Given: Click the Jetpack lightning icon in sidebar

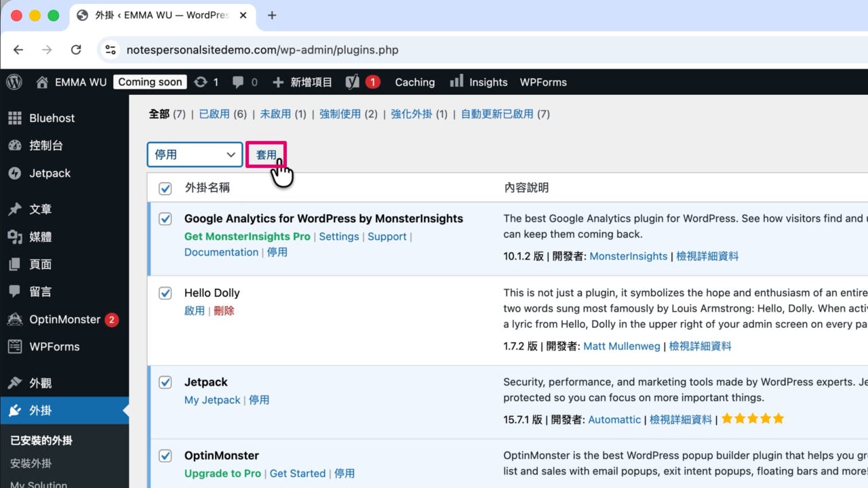Looking at the screenshot, I should (15, 173).
